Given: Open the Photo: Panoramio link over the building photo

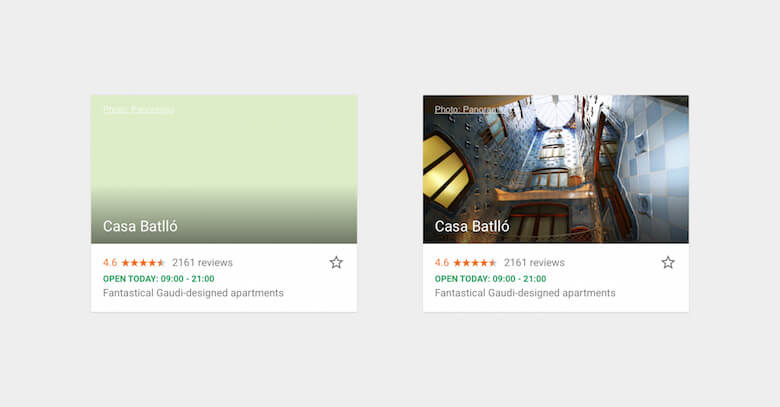Looking at the screenshot, I should [x=468, y=109].
